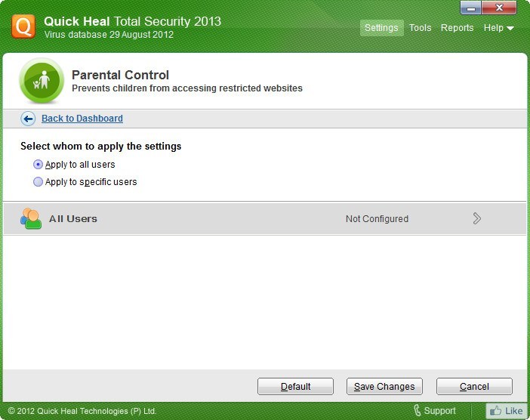The image size is (530, 420).
Task: Click the thumbs-up Like icon
Action: (495, 411)
